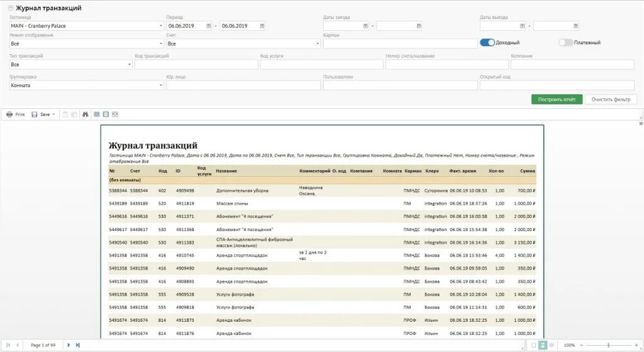Screen dimensions: 644x352
Task: Open the binoculars Find tool
Action: 85,115
